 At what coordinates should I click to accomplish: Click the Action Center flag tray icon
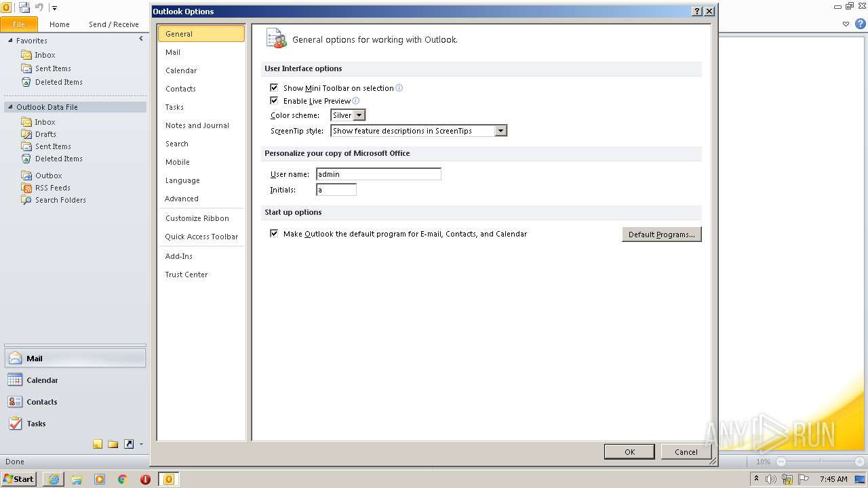point(803,479)
